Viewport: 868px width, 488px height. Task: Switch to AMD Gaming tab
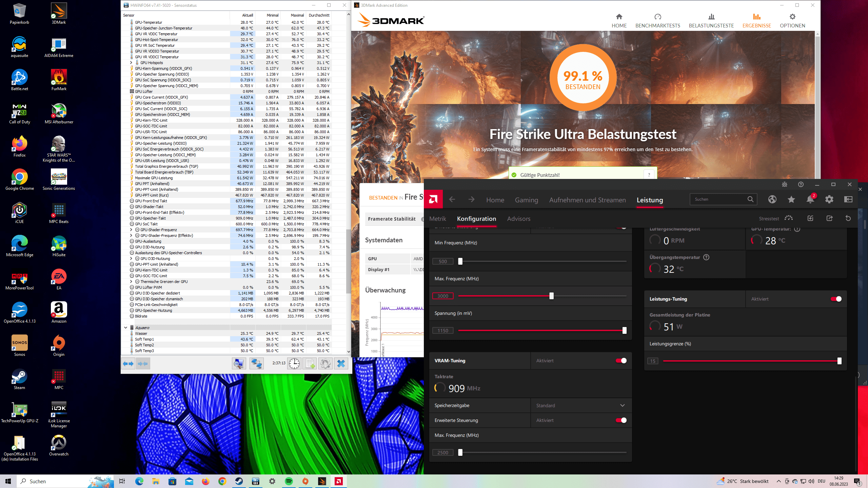click(x=527, y=200)
